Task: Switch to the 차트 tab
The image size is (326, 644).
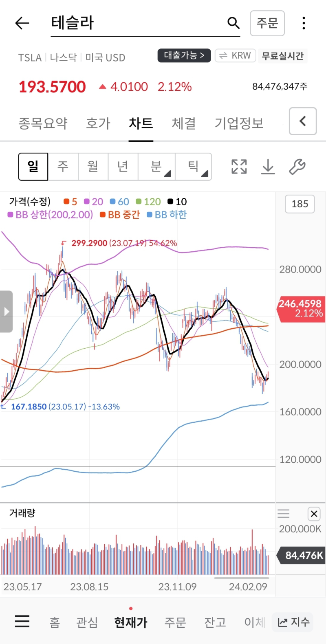Action: pyautogui.click(x=141, y=123)
